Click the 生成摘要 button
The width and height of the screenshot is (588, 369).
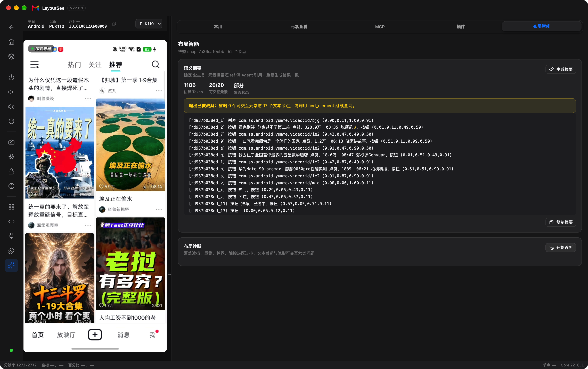(x=560, y=69)
